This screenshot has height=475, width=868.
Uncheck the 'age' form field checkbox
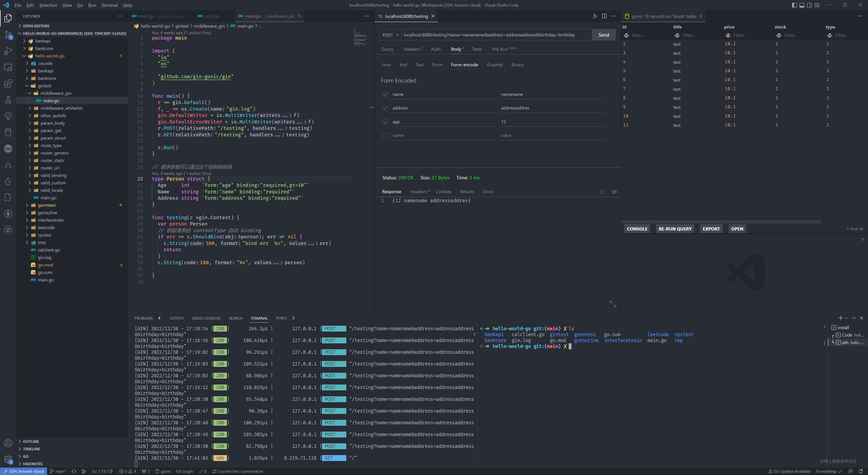pyautogui.click(x=385, y=122)
